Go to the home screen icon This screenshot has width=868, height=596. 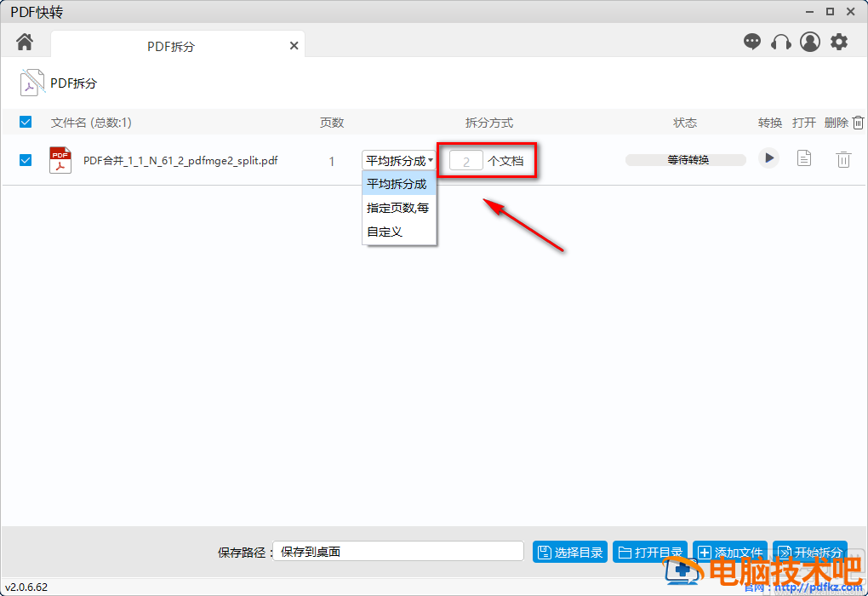click(25, 42)
